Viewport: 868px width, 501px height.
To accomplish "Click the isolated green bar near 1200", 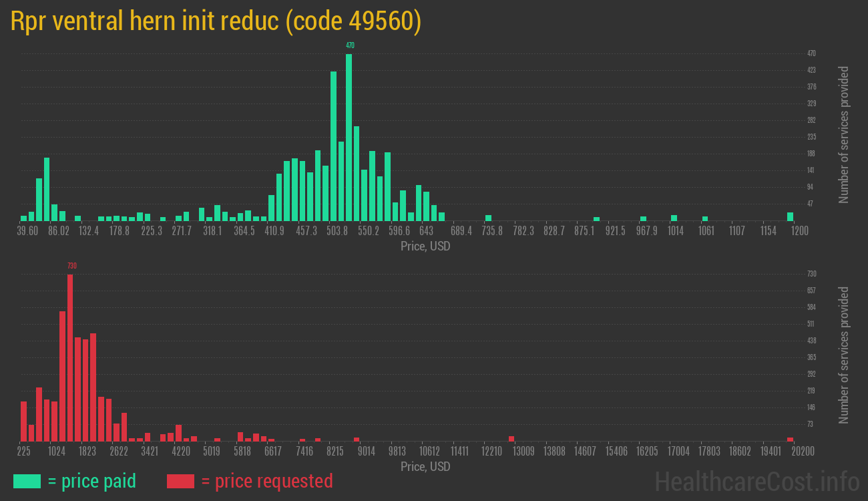I will point(790,216).
